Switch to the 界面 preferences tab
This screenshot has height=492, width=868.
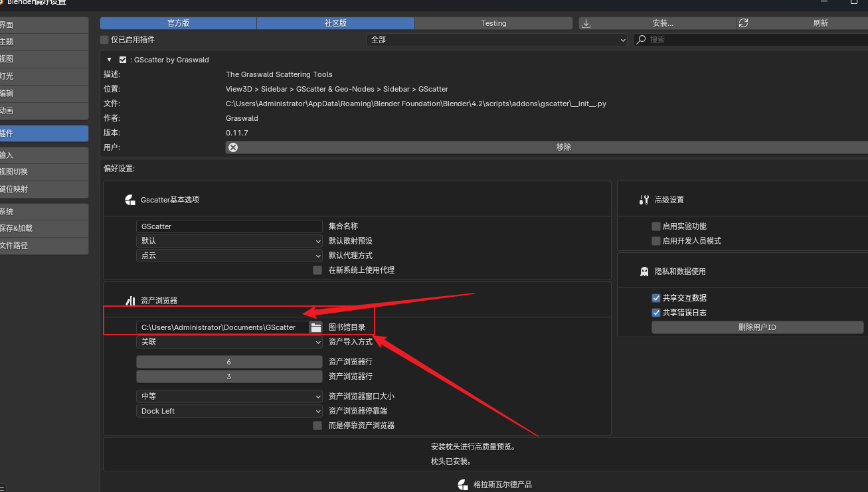coord(44,25)
